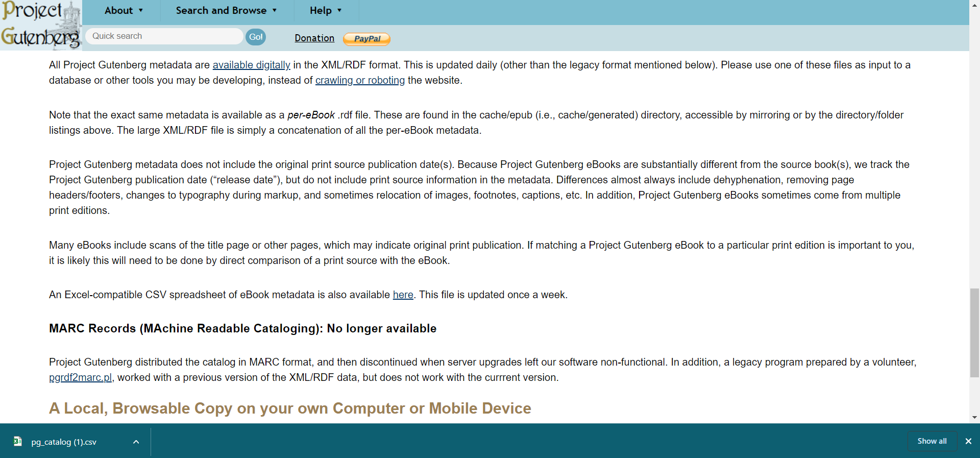Click Show all downloads button
Viewport: 980px width, 458px height.
pyautogui.click(x=932, y=441)
